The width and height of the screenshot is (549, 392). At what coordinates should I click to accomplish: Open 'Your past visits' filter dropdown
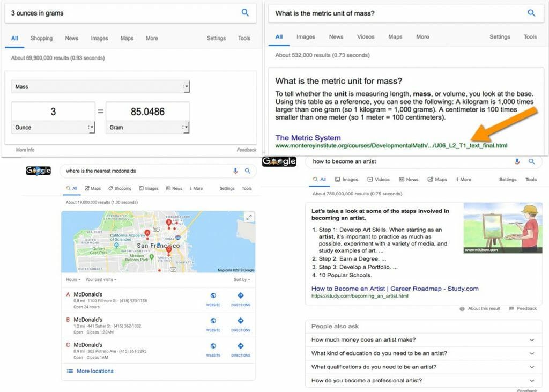click(101, 279)
